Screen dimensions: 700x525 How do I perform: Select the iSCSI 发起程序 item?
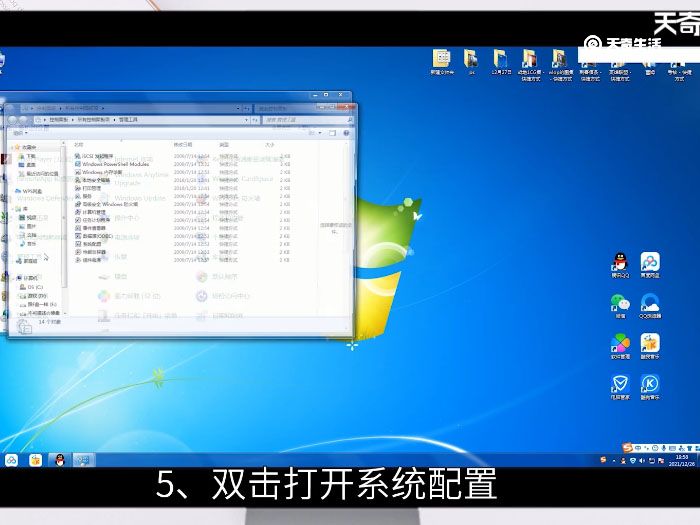pos(94,156)
